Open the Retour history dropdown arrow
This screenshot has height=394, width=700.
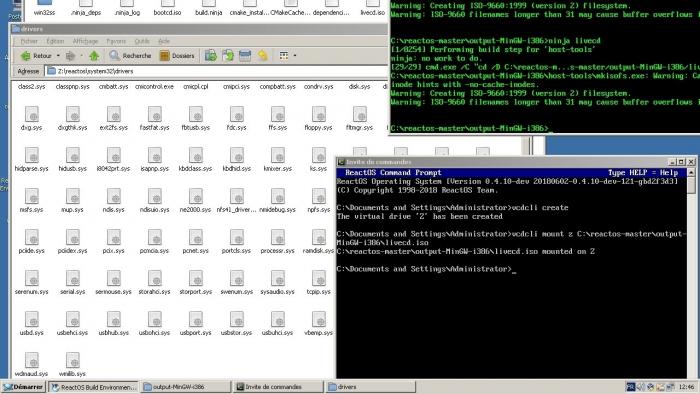click(x=58, y=56)
